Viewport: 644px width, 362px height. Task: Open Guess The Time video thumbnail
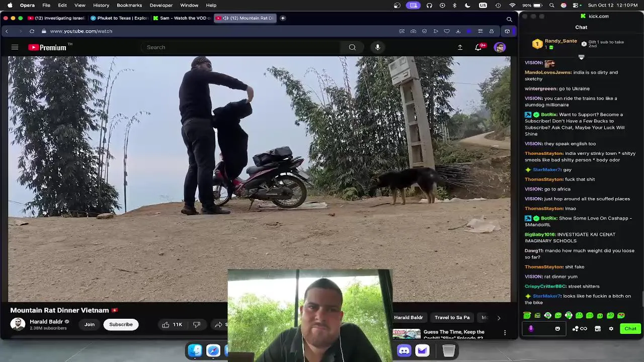[407, 334]
